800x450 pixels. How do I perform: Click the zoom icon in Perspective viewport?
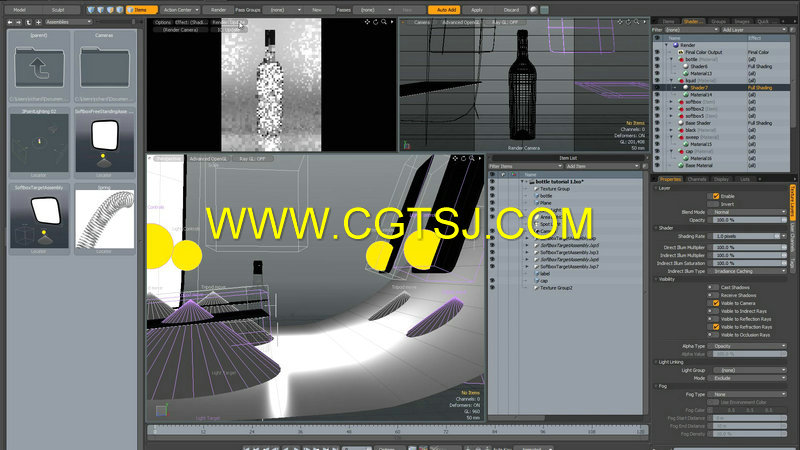coord(471,159)
